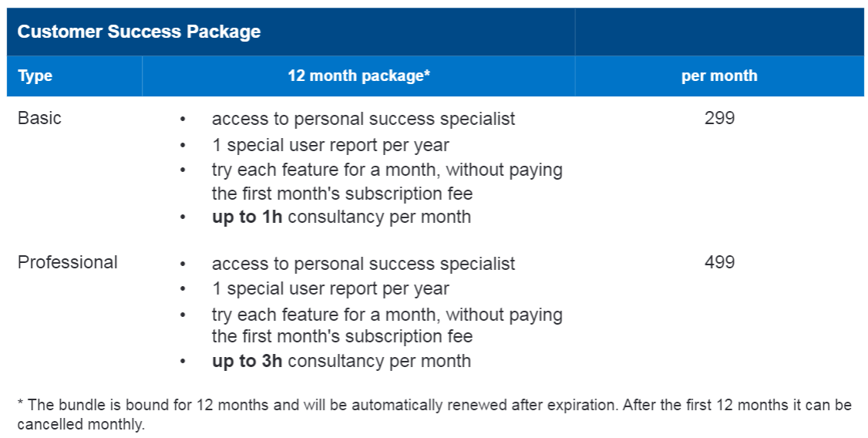Click Professional's access to personal success specialist
868x438 pixels.
pyautogui.click(x=363, y=264)
